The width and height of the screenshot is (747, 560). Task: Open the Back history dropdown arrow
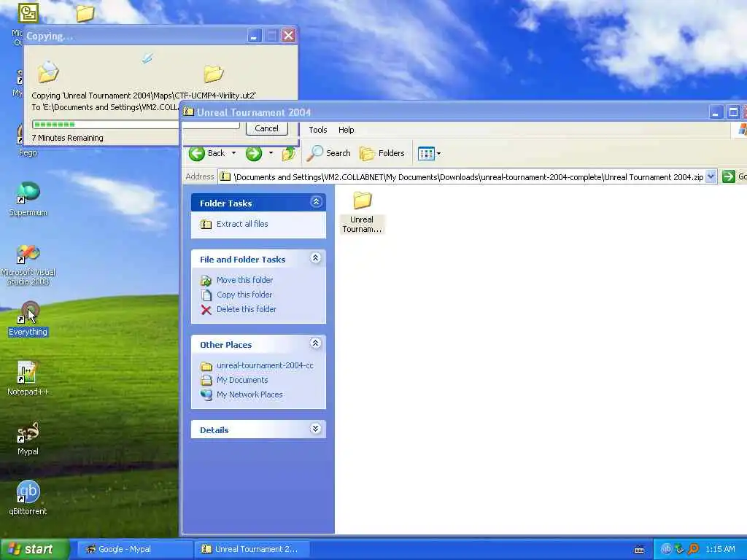click(x=233, y=153)
